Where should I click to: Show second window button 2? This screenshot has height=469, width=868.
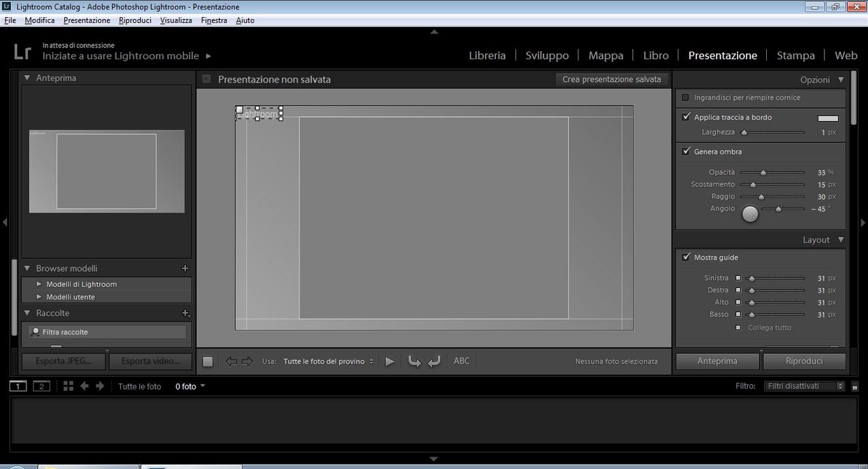pos(41,386)
